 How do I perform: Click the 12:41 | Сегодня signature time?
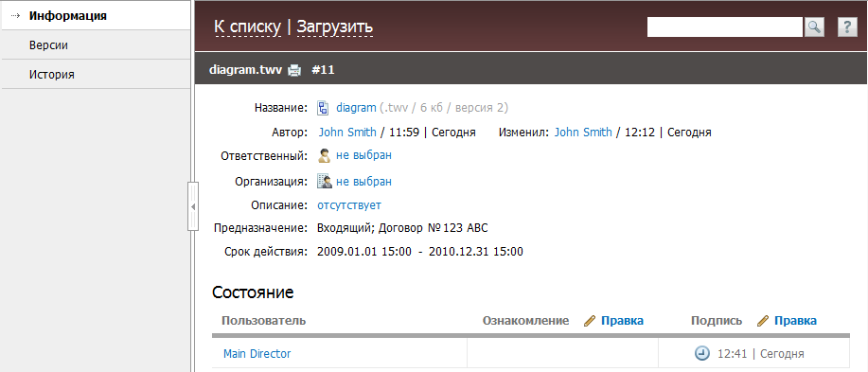761,354
